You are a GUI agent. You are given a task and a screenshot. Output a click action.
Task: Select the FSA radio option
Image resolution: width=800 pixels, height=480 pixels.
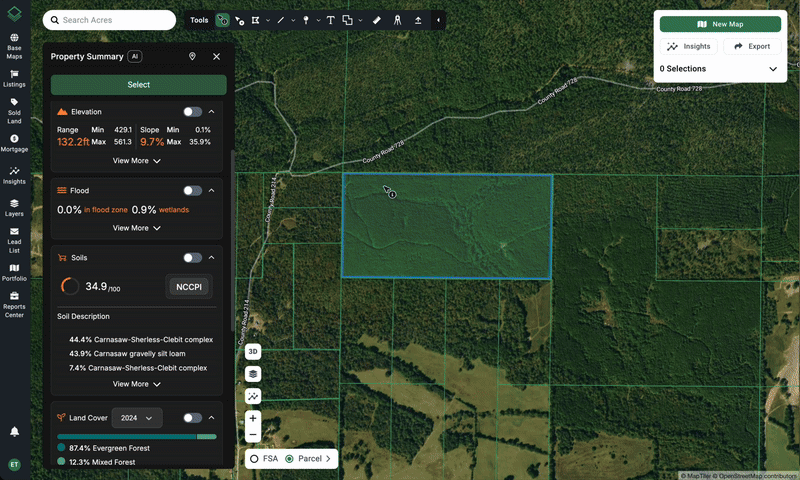click(x=255, y=459)
